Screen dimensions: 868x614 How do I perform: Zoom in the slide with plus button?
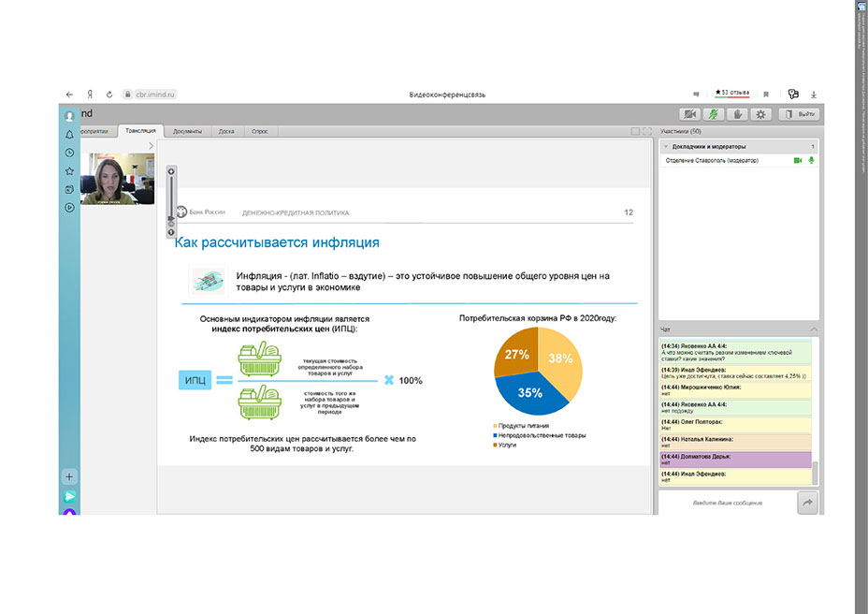pos(171,171)
